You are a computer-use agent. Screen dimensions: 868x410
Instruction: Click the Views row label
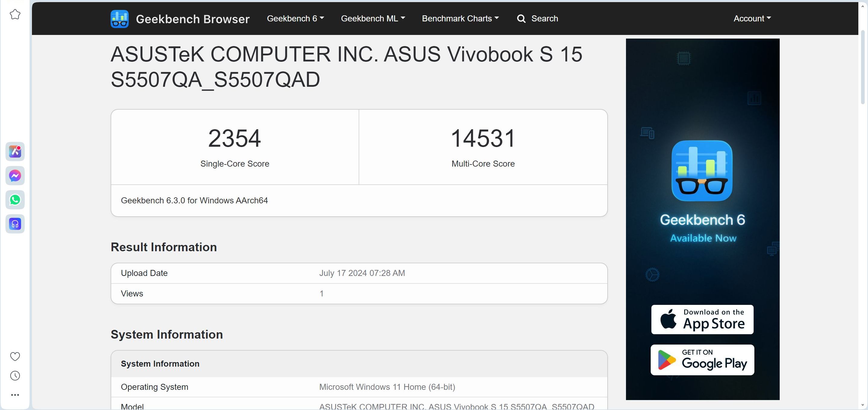(x=132, y=293)
